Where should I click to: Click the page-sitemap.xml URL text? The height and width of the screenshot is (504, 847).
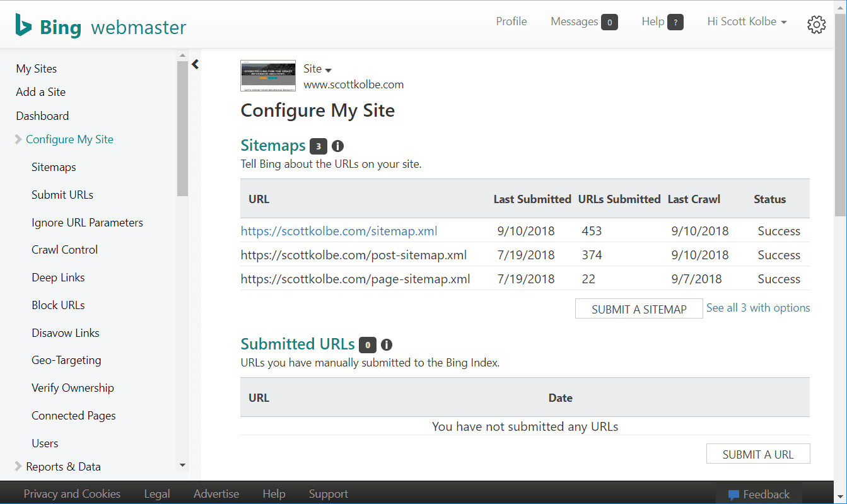356,279
